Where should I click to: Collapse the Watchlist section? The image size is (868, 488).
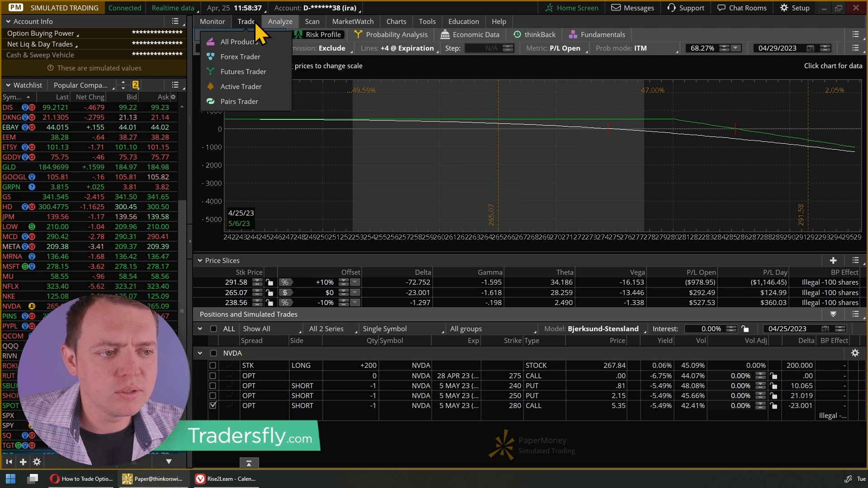[x=8, y=85]
